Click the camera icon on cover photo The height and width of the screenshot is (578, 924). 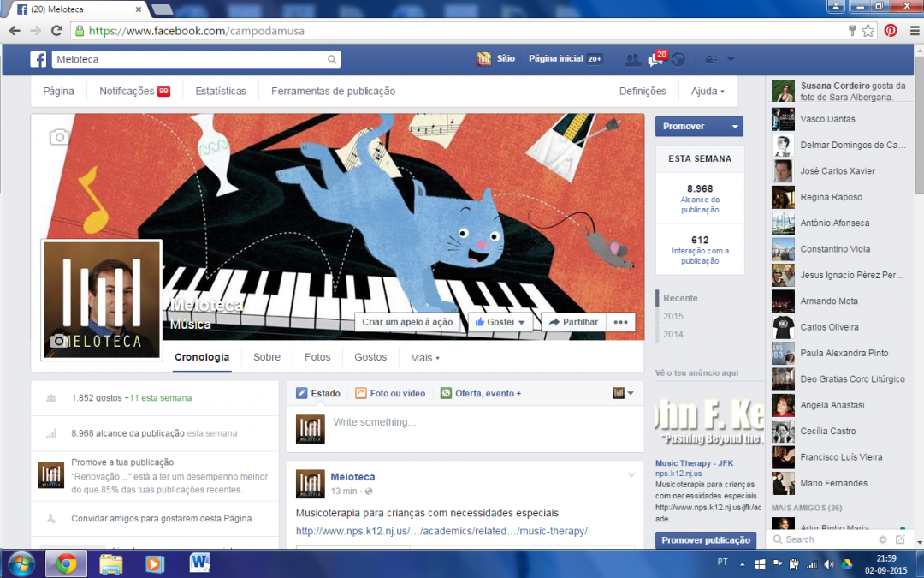point(58,137)
